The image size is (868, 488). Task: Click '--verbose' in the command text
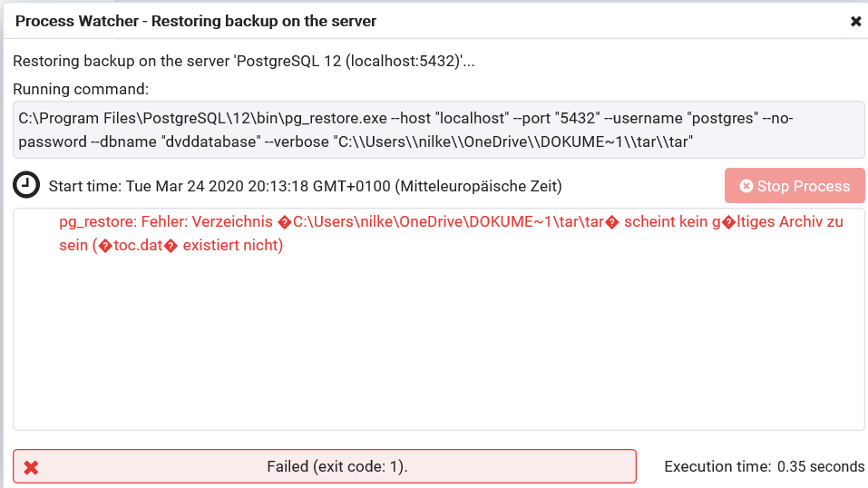(x=296, y=142)
